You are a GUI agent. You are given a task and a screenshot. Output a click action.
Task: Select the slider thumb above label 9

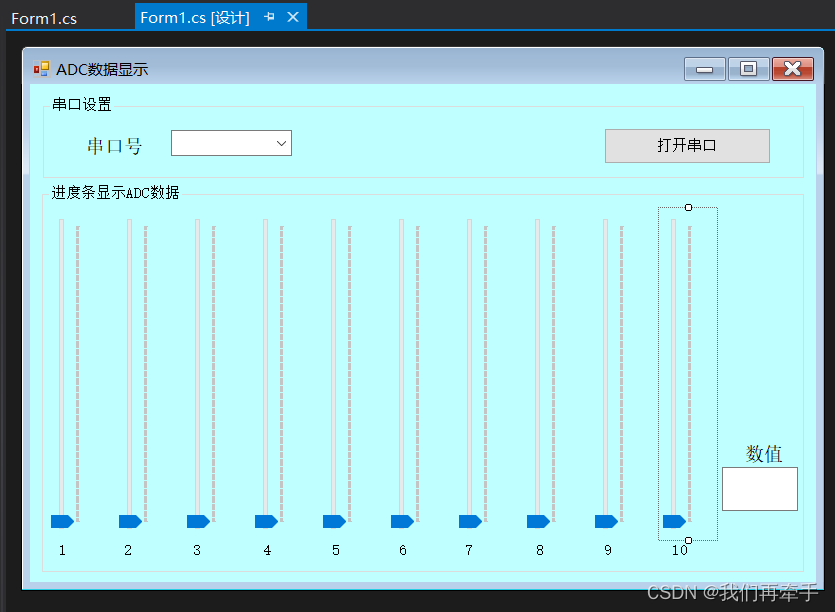(607, 521)
